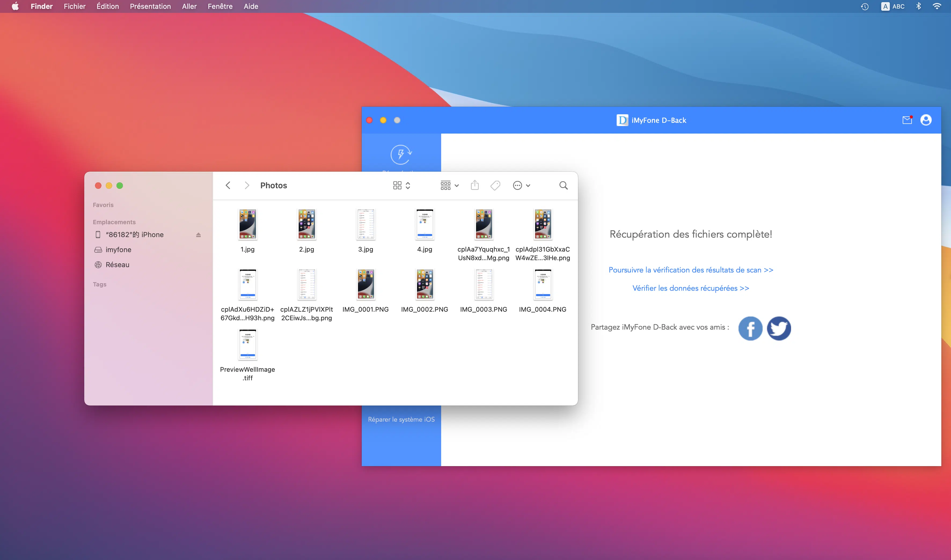Click the Wi-Fi menu bar icon
The width and height of the screenshot is (951, 560).
point(937,6)
